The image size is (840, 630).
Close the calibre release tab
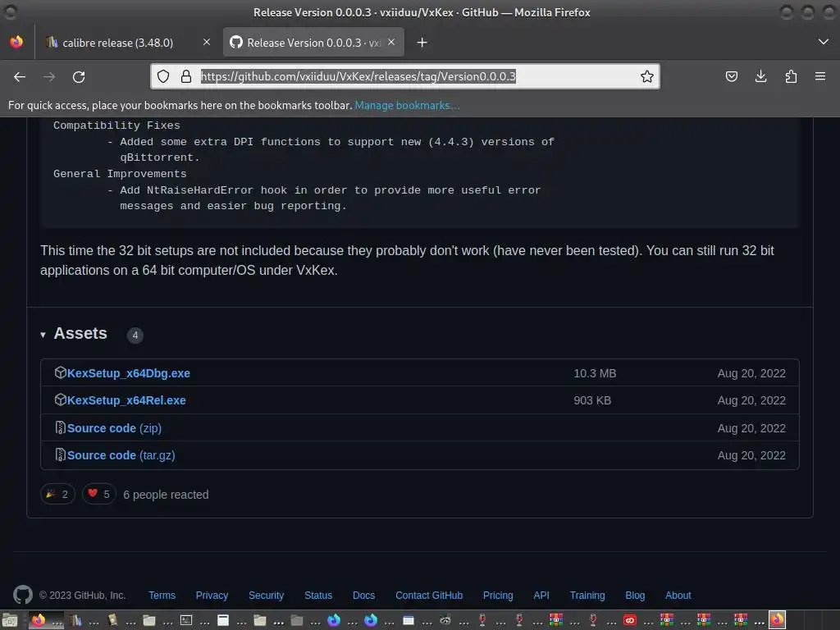pyautogui.click(x=207, y=42)
